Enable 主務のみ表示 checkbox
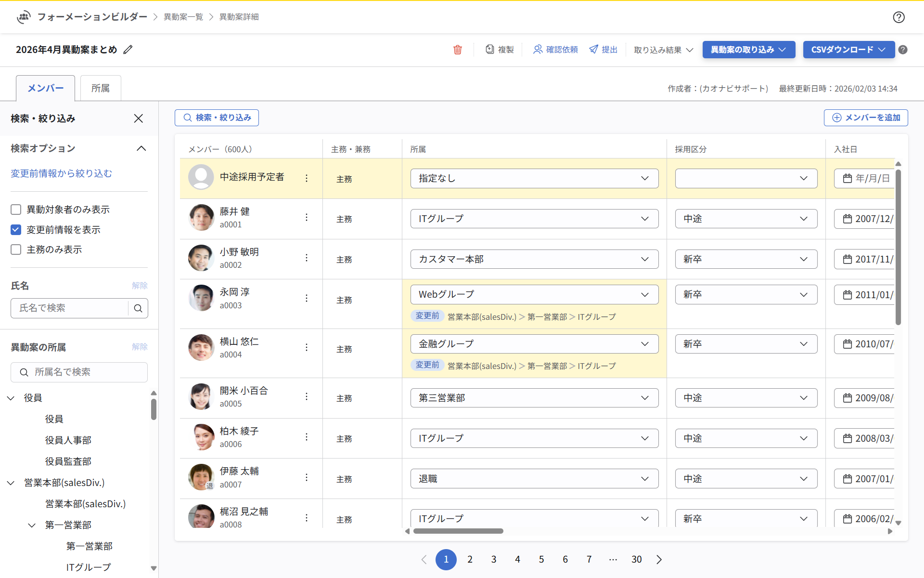This screenshot has width=924, height=578. pyautogui.click(x=15, y=249)
